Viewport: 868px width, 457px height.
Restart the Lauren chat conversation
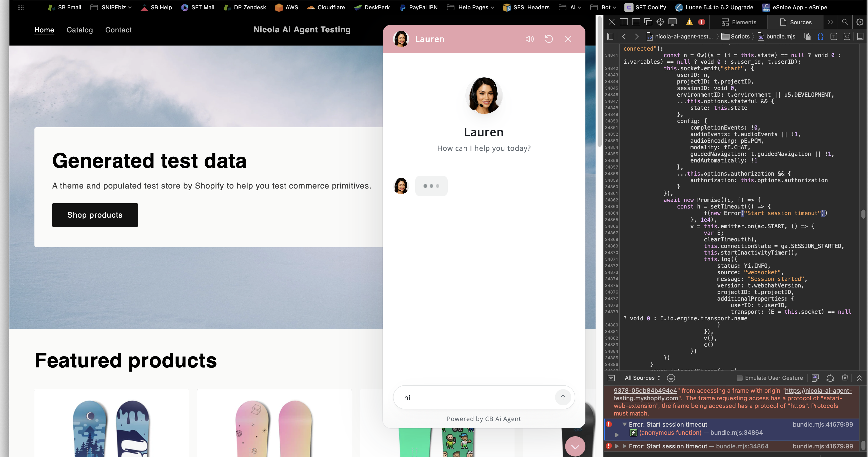(x=548, y=39)
